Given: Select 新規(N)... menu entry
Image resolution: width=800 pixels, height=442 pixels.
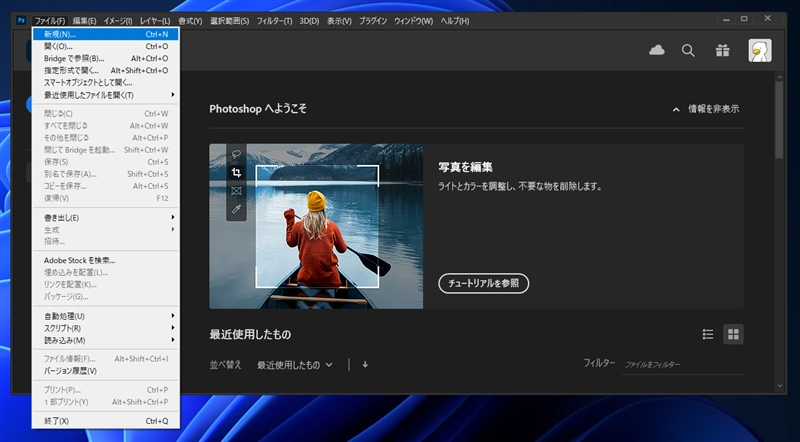Looking at the screenshot, I should [x=106, y=34].
